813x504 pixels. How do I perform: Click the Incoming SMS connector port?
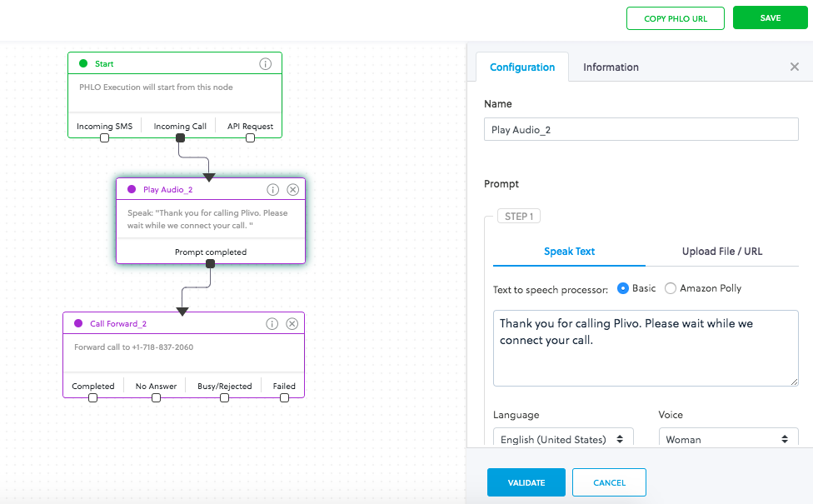104,138
